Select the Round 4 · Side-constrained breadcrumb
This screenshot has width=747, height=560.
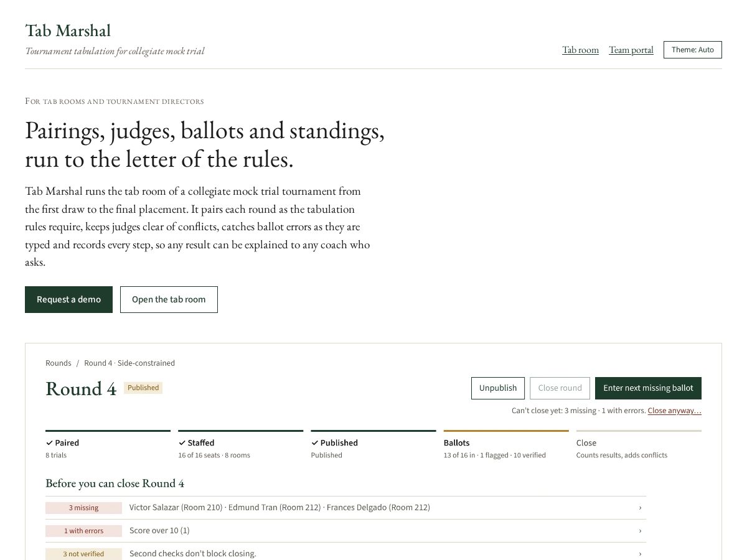(129, 363)
